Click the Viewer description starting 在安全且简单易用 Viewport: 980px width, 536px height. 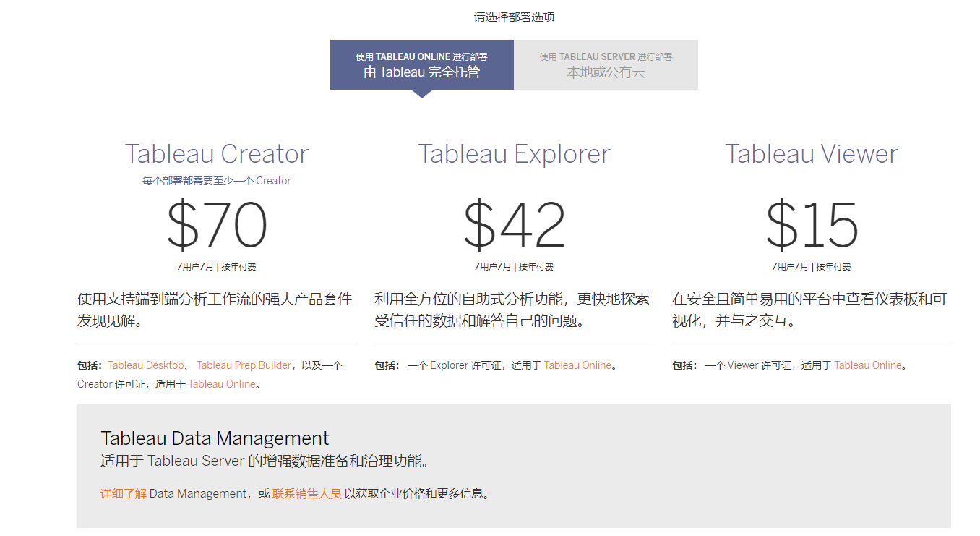[809, 310]
